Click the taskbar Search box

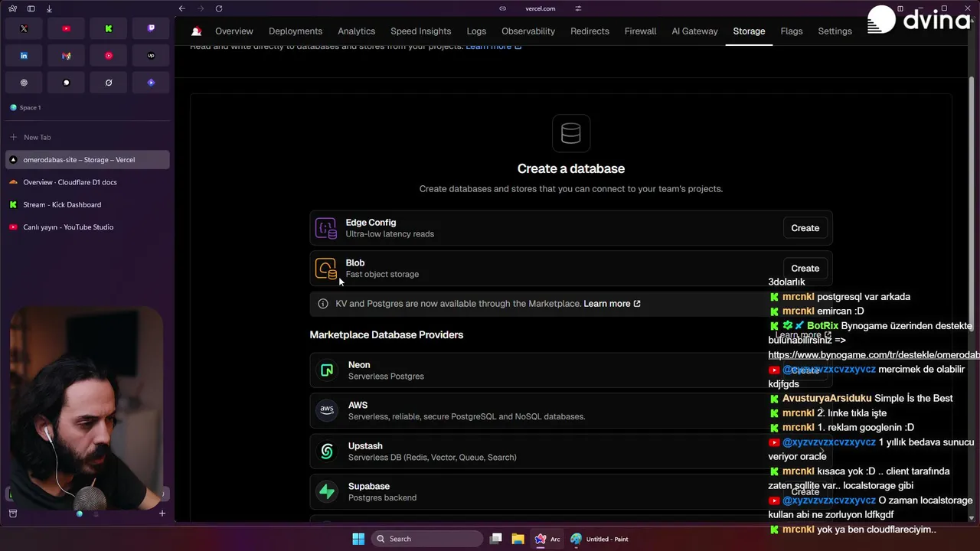[426, 539]
